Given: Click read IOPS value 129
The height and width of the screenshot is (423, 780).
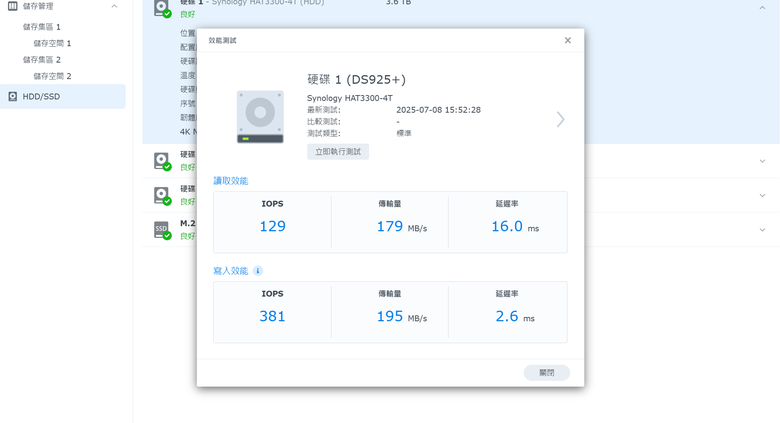Looking at the screenshot, I should point(273,226).
